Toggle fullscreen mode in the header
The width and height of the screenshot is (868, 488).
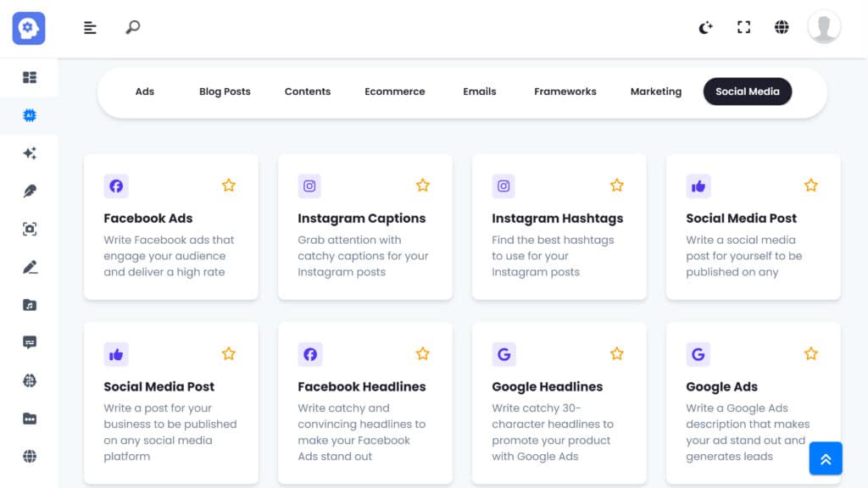pos(743,28)
